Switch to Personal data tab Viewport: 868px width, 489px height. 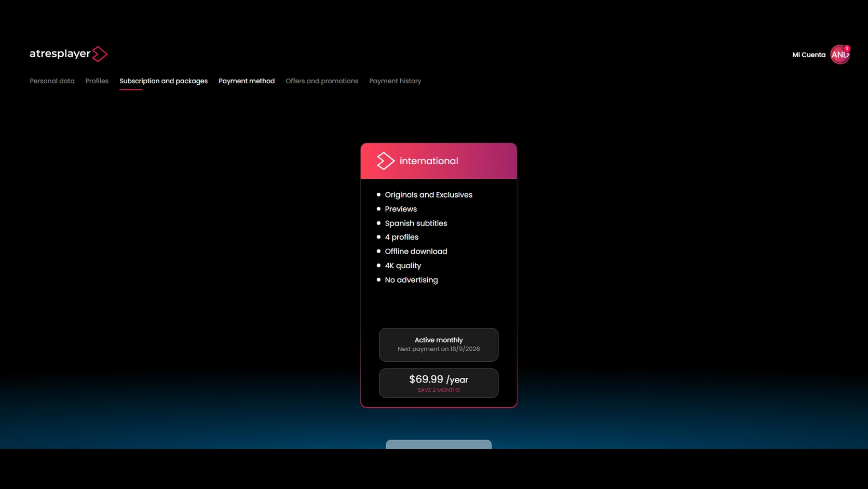click(52, 81)
